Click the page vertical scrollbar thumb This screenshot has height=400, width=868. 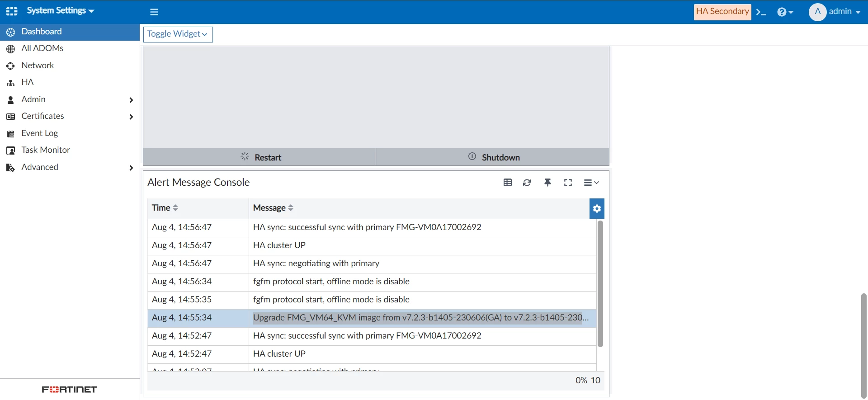[x=864, y=346]
